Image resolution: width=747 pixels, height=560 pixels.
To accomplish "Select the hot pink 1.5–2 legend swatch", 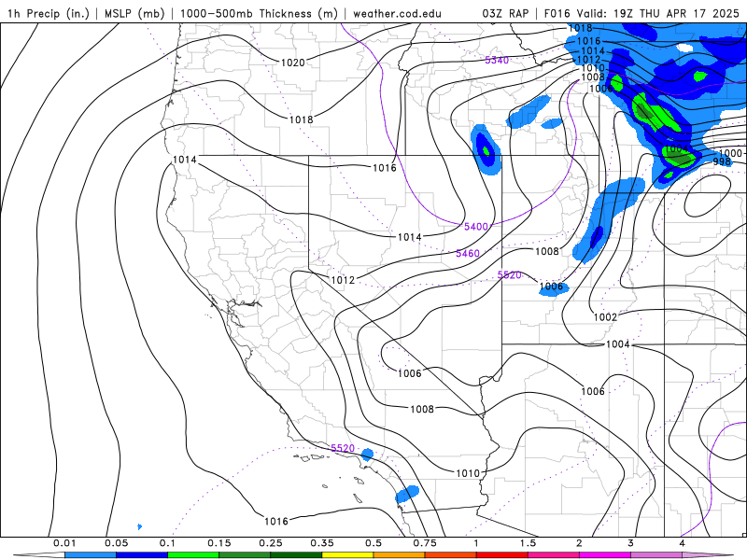I will click(554, 555).
